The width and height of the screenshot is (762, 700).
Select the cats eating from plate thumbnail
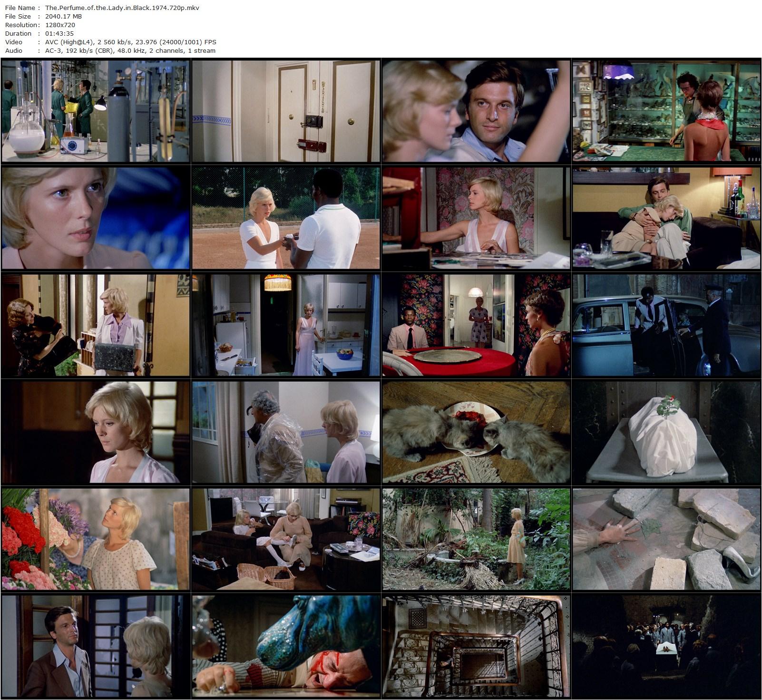[x=476, y=432]
